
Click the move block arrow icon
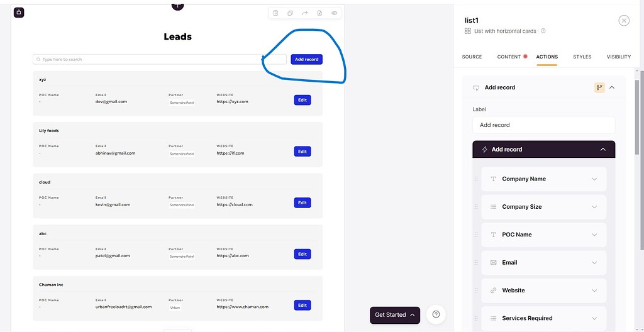(305, 13)
